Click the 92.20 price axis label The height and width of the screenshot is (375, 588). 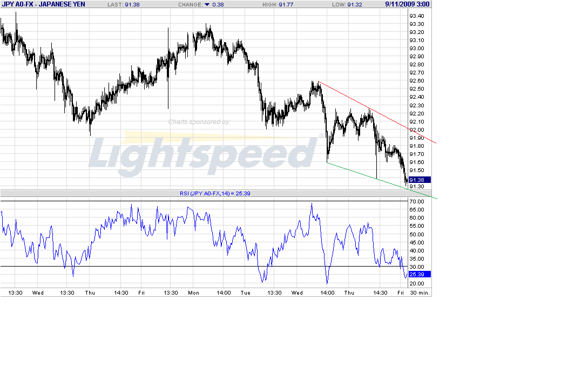point(417,113)
